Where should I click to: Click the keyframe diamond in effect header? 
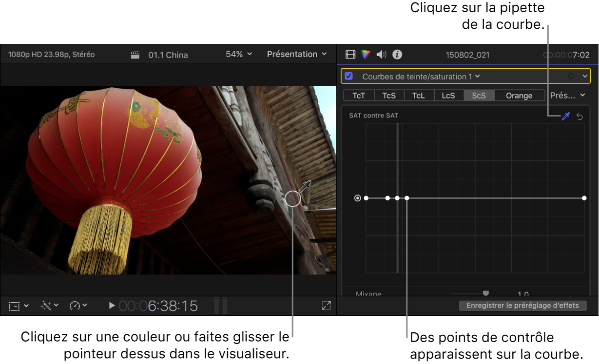click(571, 77)
